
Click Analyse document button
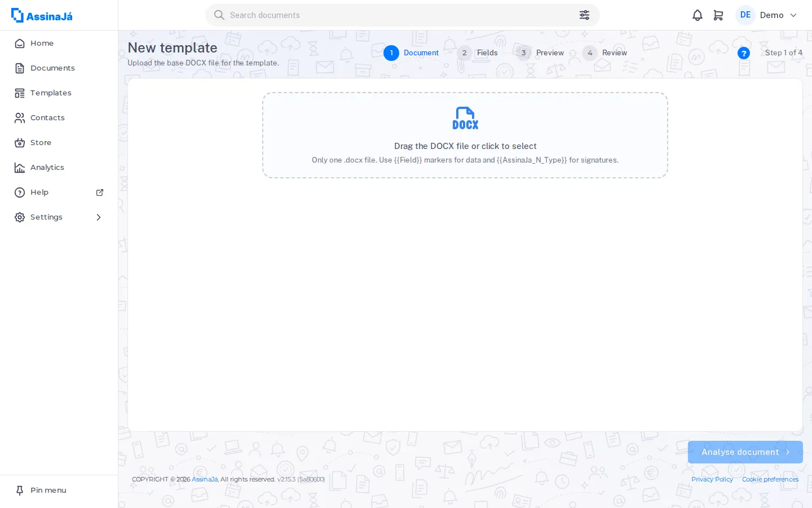[x=745, y=452]
